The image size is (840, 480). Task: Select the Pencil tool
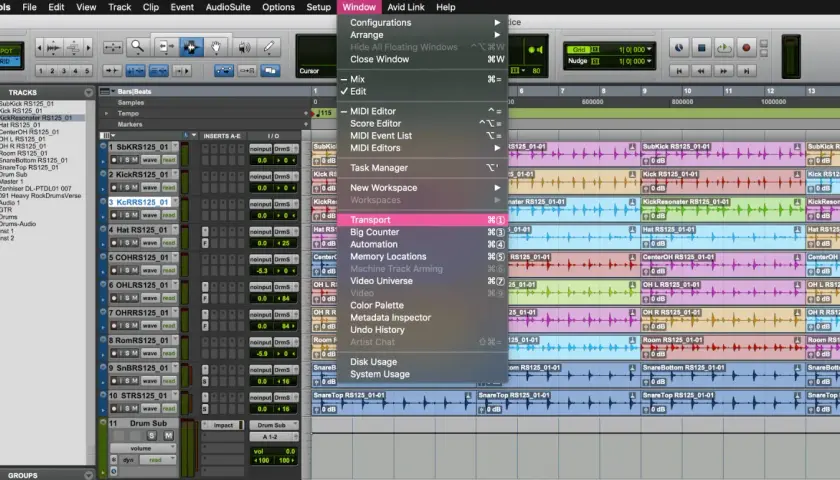coord(269,47)
